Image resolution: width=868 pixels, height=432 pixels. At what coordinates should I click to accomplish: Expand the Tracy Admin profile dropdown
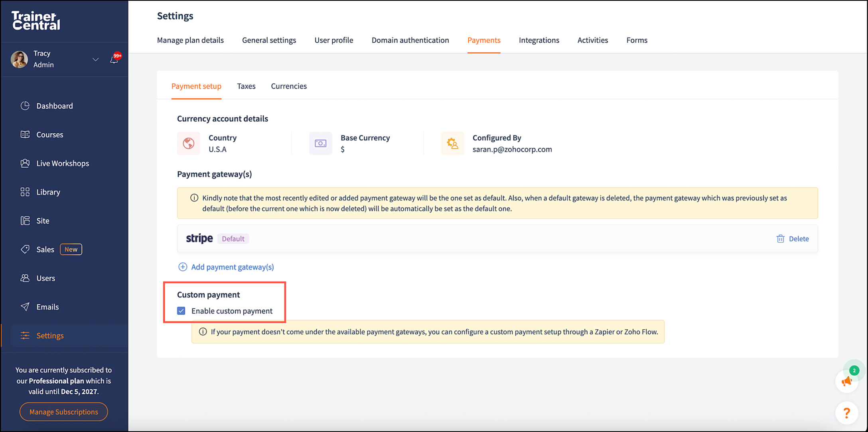pos(95,59)
